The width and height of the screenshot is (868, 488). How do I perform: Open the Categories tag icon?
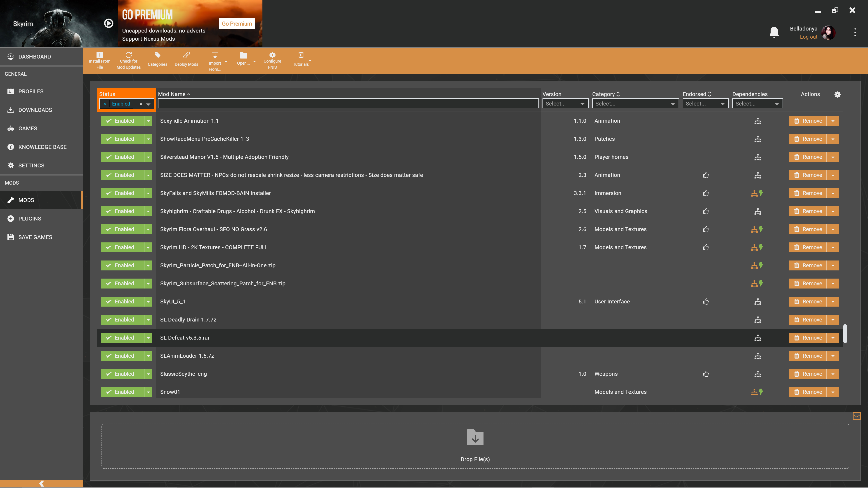(157, 55)
